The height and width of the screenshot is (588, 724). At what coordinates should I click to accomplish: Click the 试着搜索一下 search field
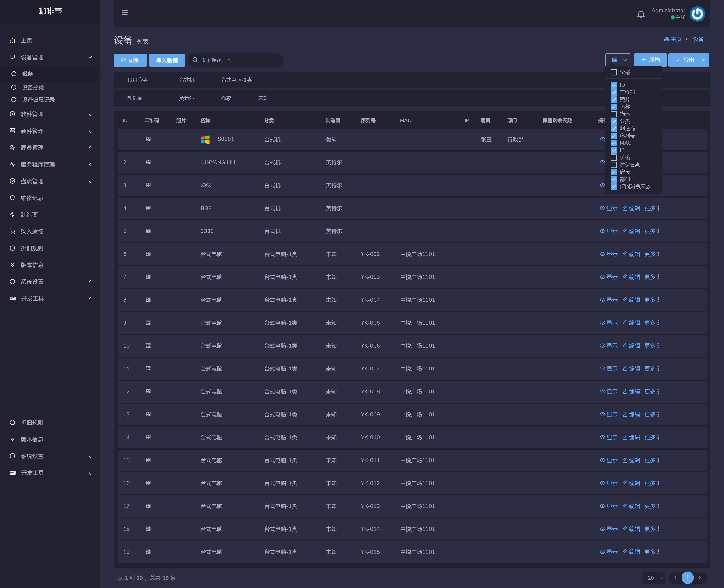click(237, 60)
